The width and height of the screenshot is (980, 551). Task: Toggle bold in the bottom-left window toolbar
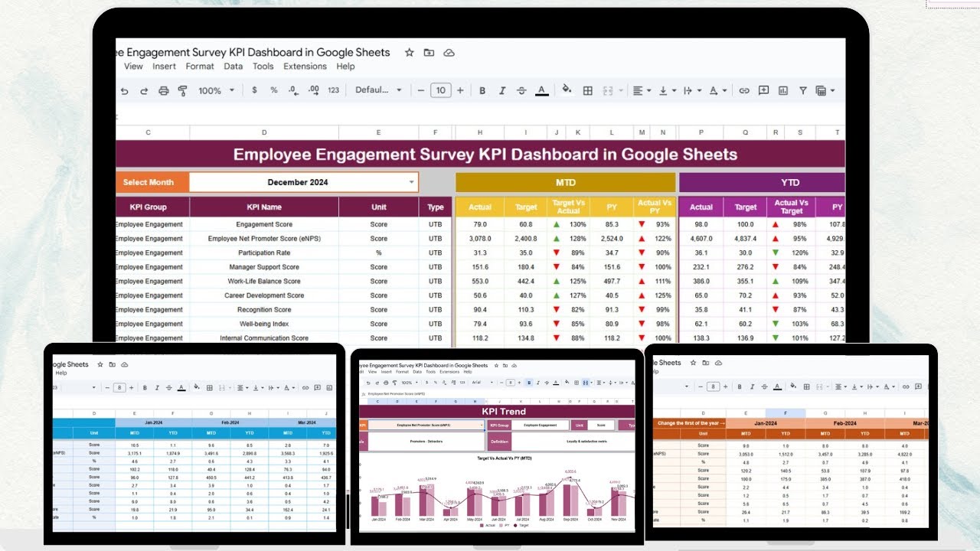(145, 387)
